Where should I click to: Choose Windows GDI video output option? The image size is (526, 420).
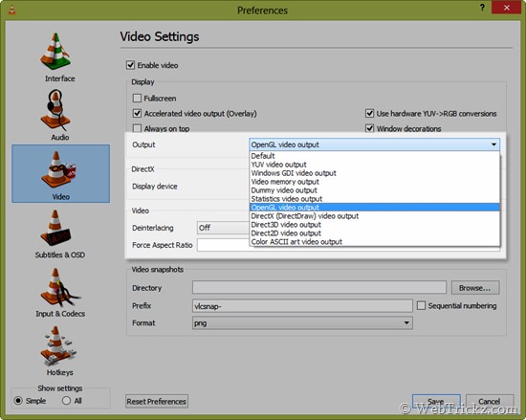click(294, 173)
